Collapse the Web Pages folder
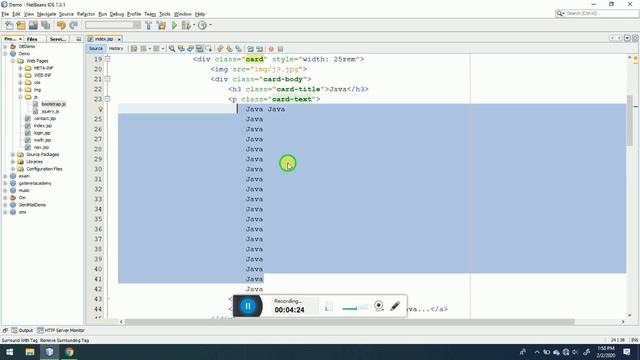 tap(13, 61)
